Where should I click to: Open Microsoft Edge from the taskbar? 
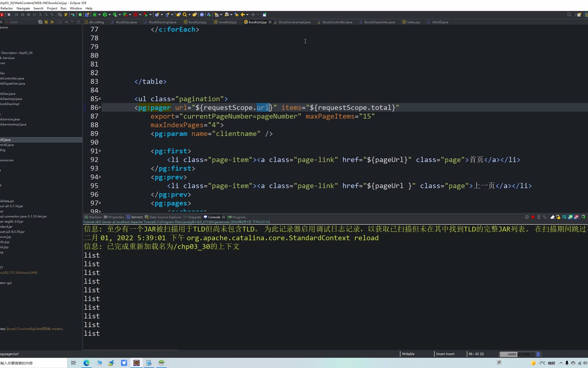86,363
